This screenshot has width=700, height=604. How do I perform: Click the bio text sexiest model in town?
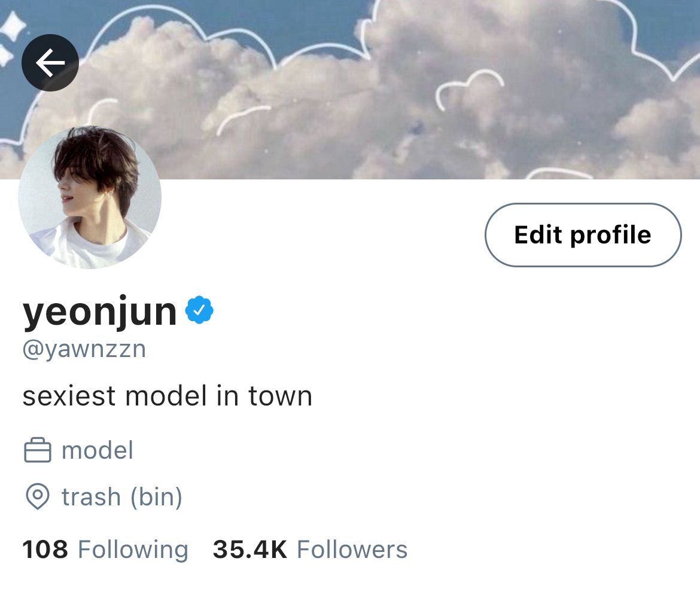[x=168, y=396]
